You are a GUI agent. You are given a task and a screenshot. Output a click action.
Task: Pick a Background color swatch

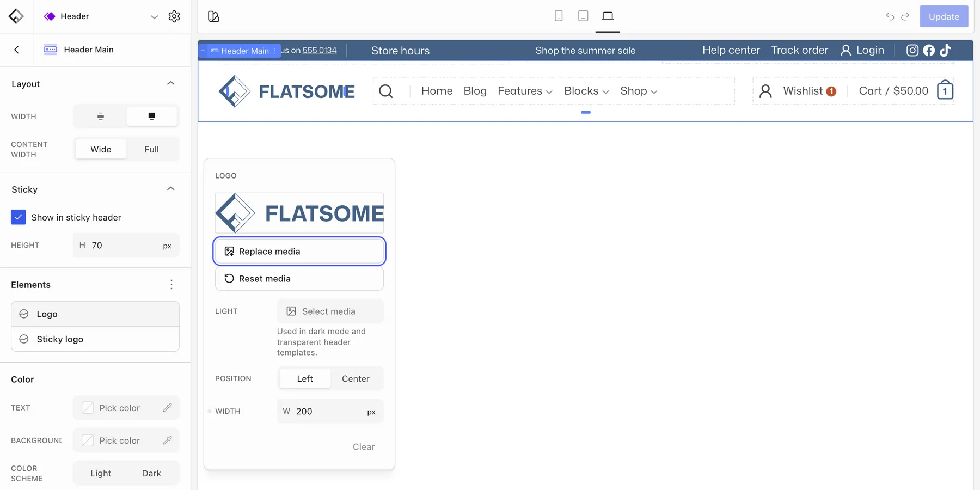[88, 440]
